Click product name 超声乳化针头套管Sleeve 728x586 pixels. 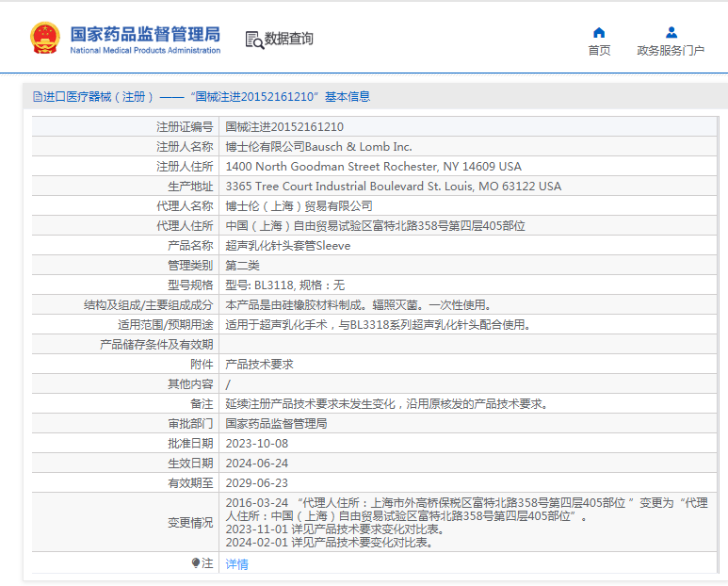click(x=288, y=246)
